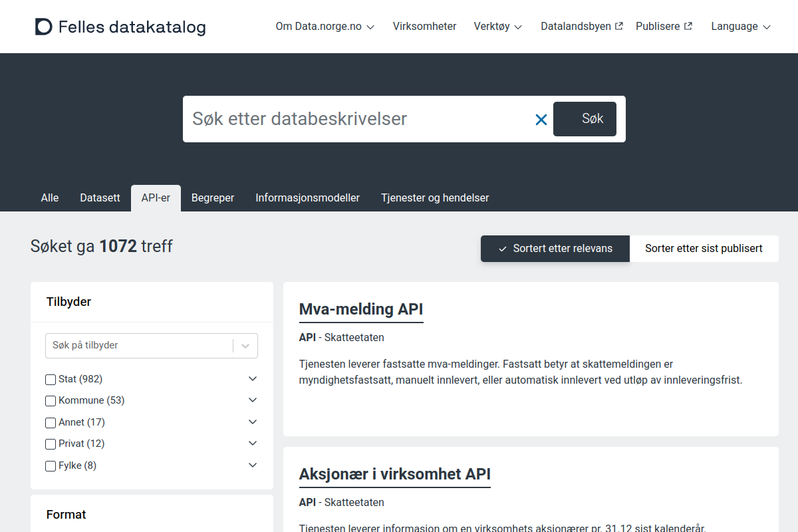Expand the Stat provider row chevron

pos(253,378)
